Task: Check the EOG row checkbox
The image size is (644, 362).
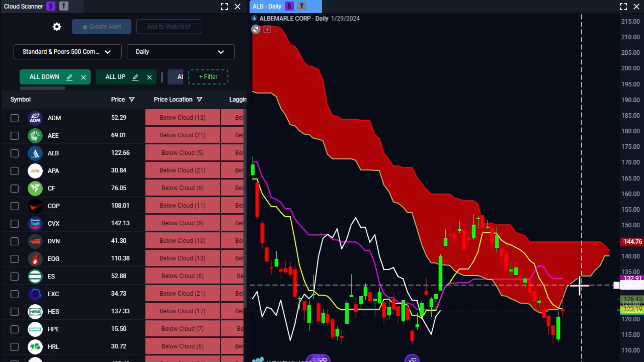Action: click(14, 259)
